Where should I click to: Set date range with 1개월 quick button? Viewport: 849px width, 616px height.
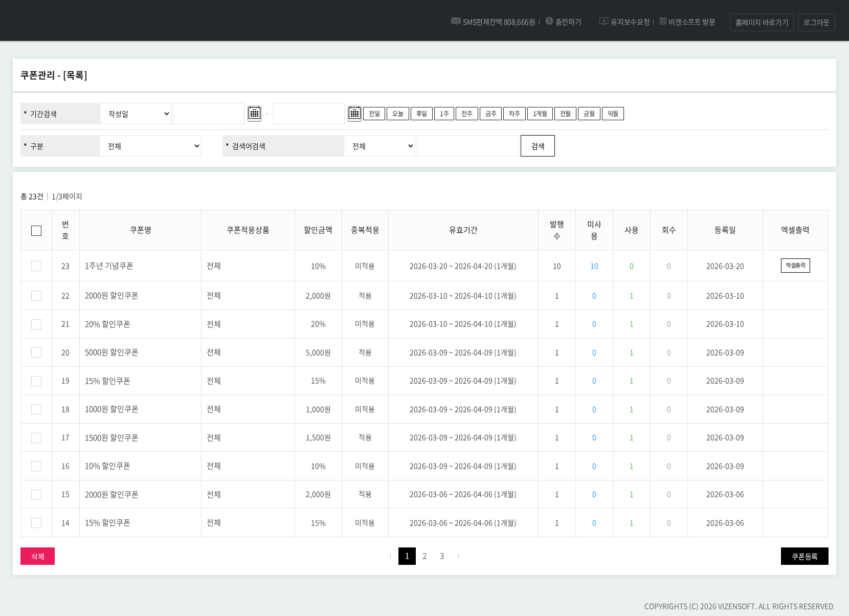coord(540,114)
